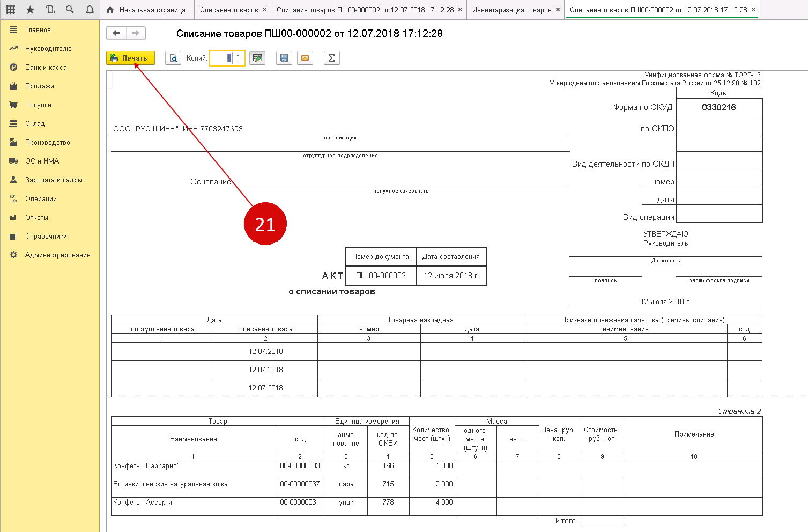Click the Продажи shopping bag icon
The height and width of the screenshot is (532, 808).
[x=13, y=86]
